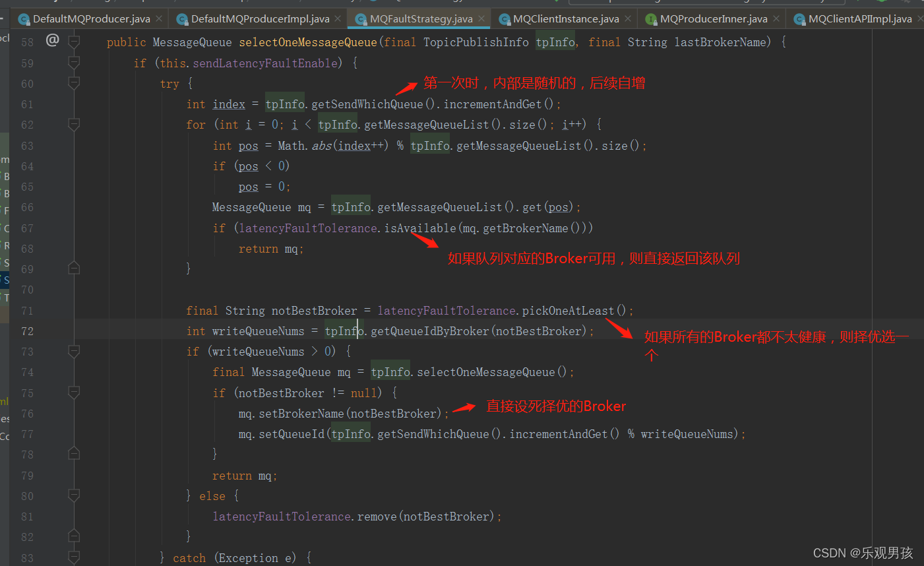Click the @ gutter icon on line 58
Screen dimensions: 924x566
click(x=53, y=40)
